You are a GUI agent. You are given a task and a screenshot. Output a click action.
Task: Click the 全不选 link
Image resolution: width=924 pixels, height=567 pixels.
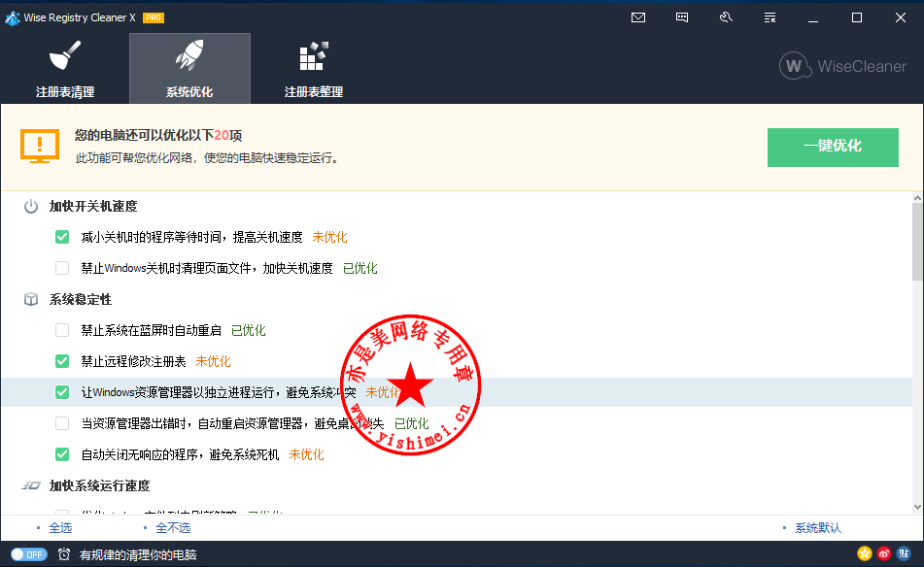click(x=173, y=527)
